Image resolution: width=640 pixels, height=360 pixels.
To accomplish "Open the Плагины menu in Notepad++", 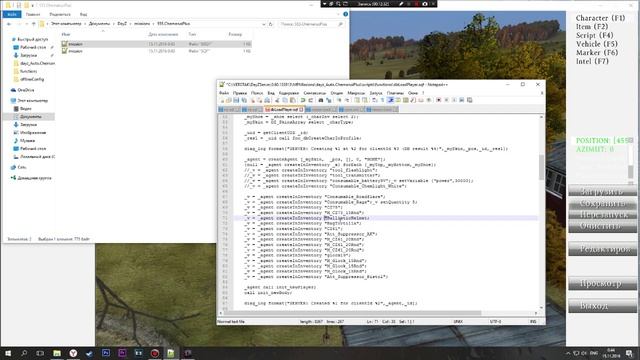I will tap(395, 93).
